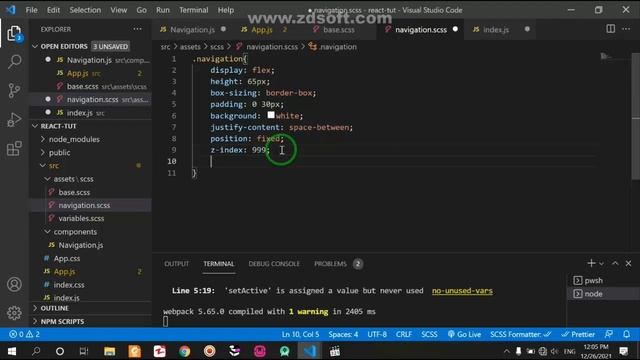Image resolution: width=640 pixels, height=360 pixels.
Task: Open App.css in the file tree
Action: coord(67,258)
